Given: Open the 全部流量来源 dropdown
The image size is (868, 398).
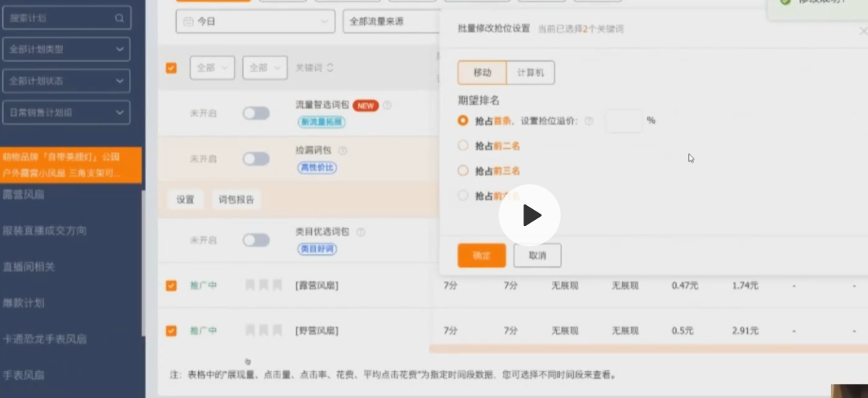Looking at the screenshot, I should pyautogui.click(x=391, y=22).
